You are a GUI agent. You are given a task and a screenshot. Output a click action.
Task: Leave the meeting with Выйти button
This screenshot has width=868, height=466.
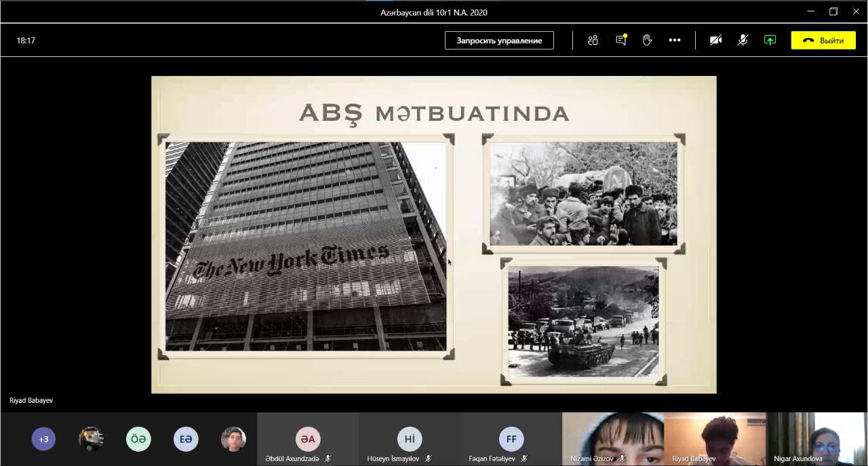(823, 41)
